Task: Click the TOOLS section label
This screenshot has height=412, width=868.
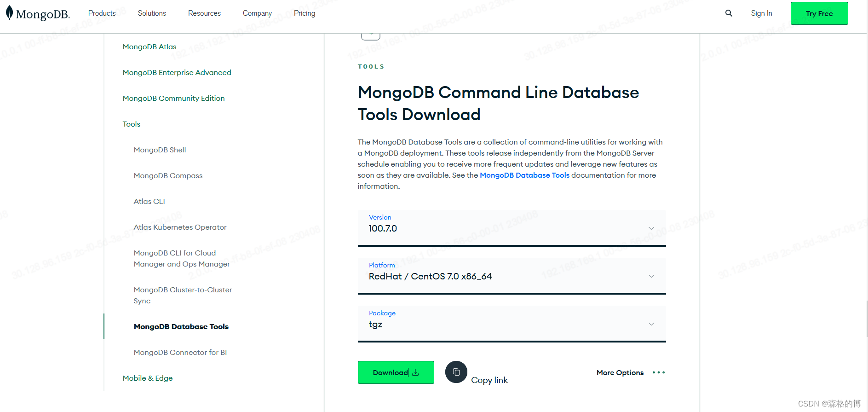Action: click(371, 66)
